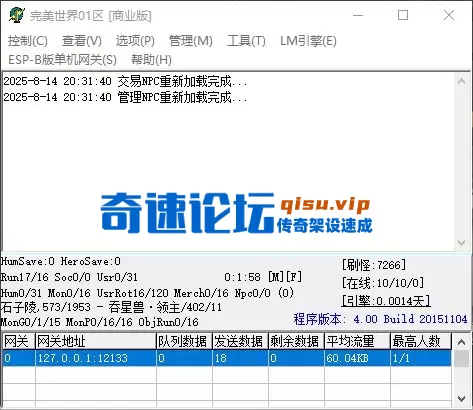Open the 查看(V) menu

tap(82, 41)
